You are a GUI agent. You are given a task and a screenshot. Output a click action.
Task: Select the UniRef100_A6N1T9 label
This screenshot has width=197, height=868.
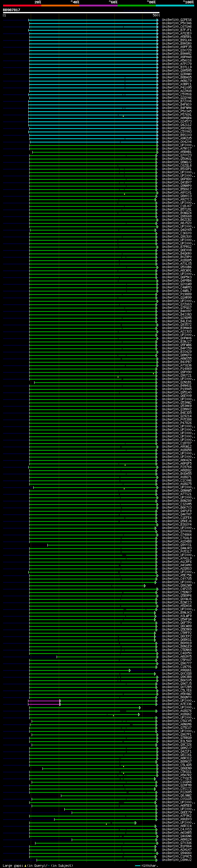[176, 81]
